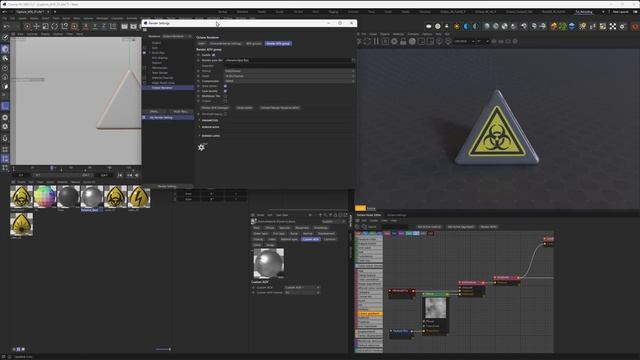The height and width of the screenshot is (360, 640).
Task: Click the restart render circular-arrow icon in Live Viewer
Action: (367, 41)
